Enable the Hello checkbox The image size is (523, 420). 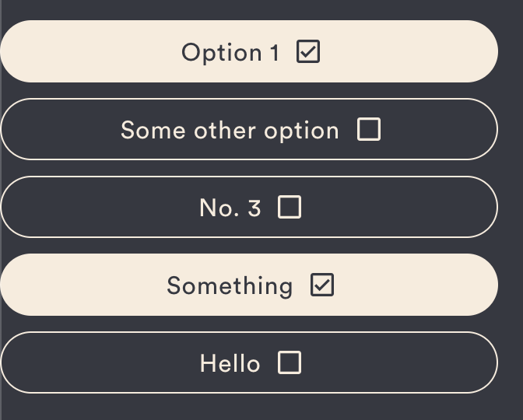point(290,362)
